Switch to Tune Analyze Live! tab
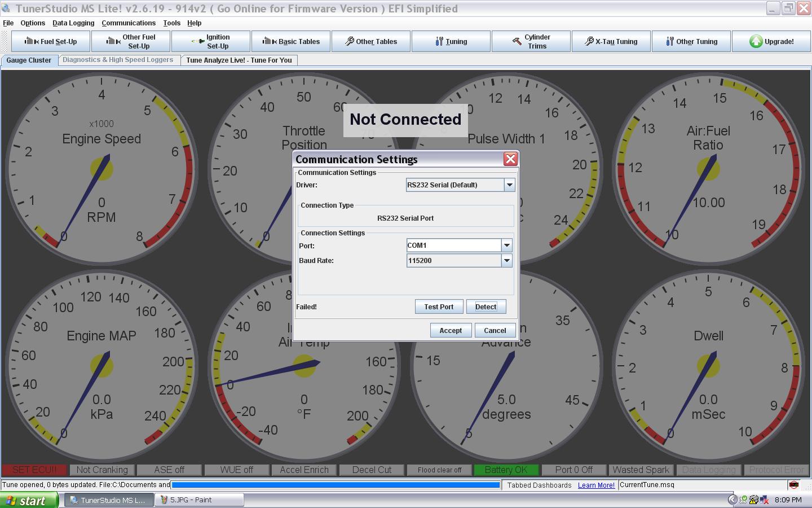812x508 pixels. pos(239,60)
